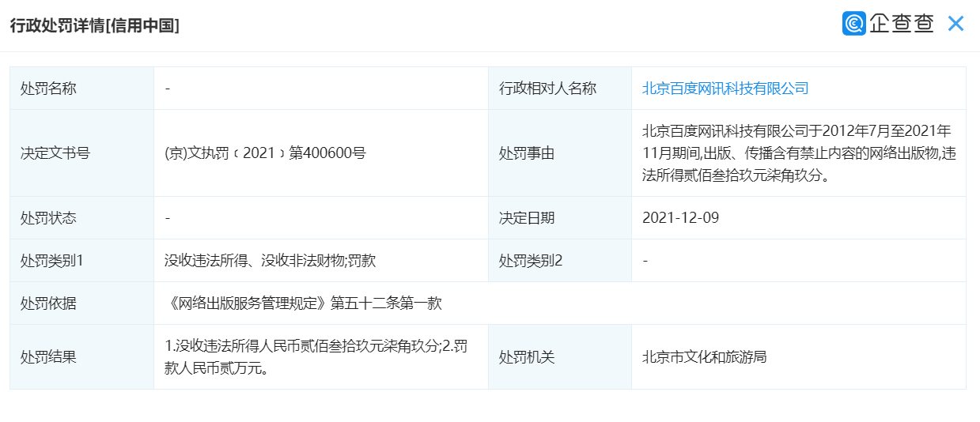Click the 处罚类别1 label cell
This screenshot has width=980, height=422.
82,261
